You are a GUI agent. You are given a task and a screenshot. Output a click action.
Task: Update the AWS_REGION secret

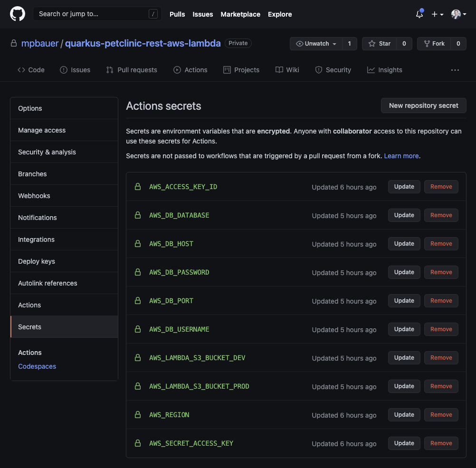coord(404,415)
